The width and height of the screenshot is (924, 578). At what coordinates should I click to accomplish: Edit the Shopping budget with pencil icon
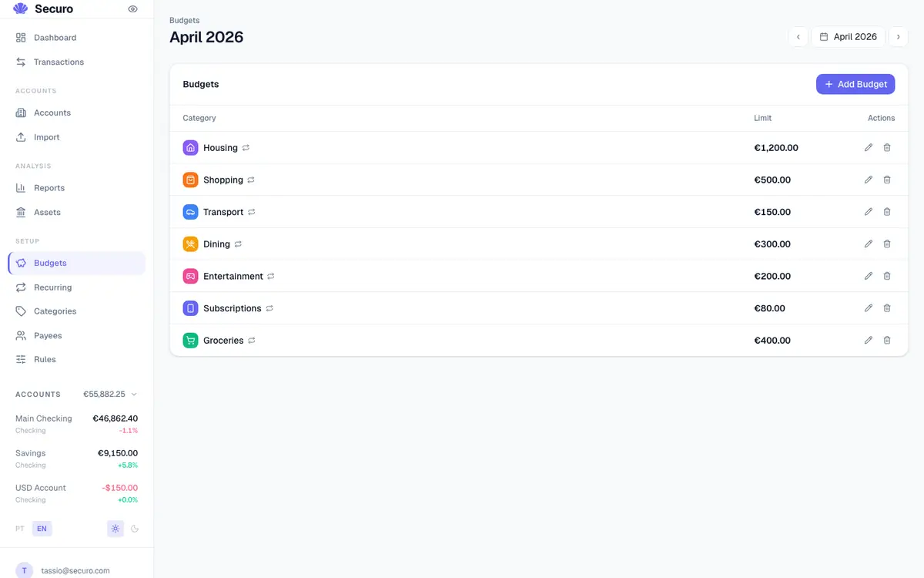[869, 180]
